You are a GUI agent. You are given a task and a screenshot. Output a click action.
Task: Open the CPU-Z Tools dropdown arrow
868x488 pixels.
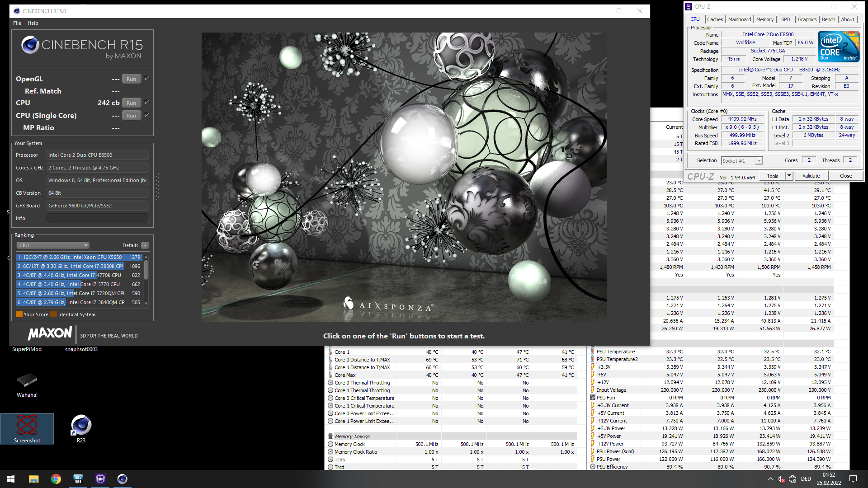coord(789,176)
